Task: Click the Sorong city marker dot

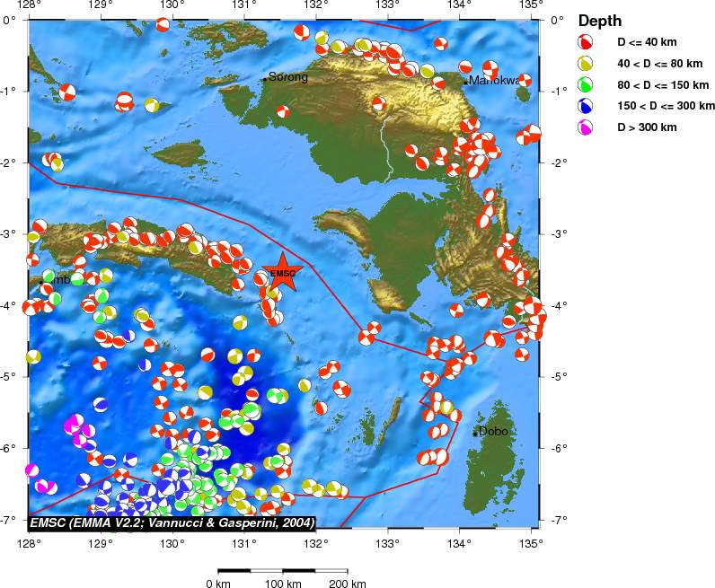Action: [264, 79]
